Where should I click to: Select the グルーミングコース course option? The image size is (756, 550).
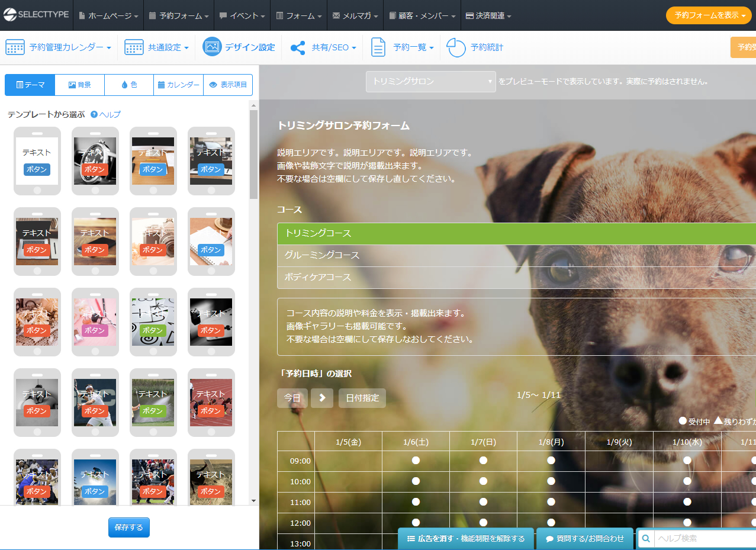click(x=321, y=255)
